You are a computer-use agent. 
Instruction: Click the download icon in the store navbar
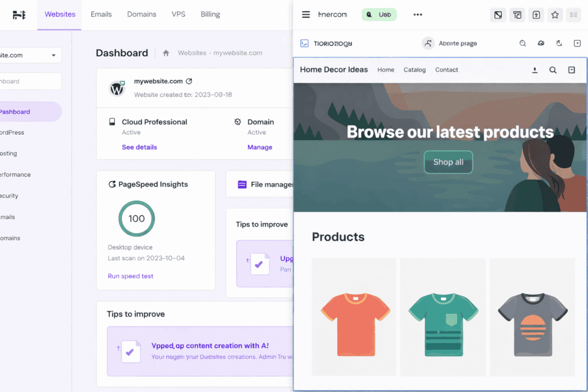pos(535,69)
